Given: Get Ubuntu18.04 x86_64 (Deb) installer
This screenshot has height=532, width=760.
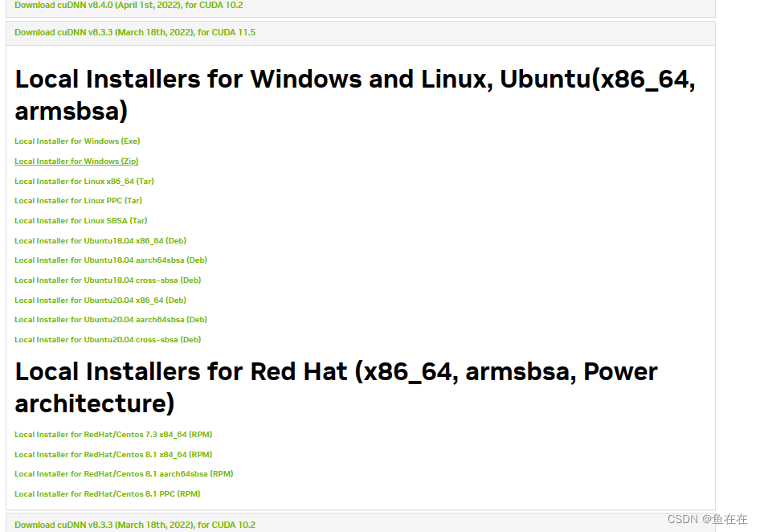Looking at the screenshot, I should pyautogui.click(x=100, y=240).
